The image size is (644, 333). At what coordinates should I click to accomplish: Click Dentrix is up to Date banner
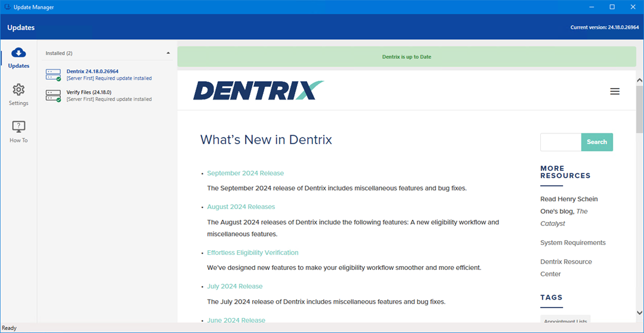[407, 57]
